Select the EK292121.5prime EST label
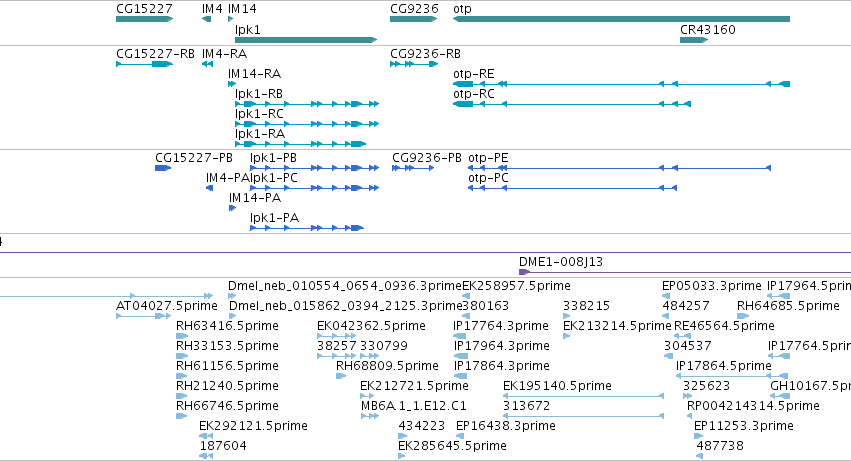 coord(253,426)
